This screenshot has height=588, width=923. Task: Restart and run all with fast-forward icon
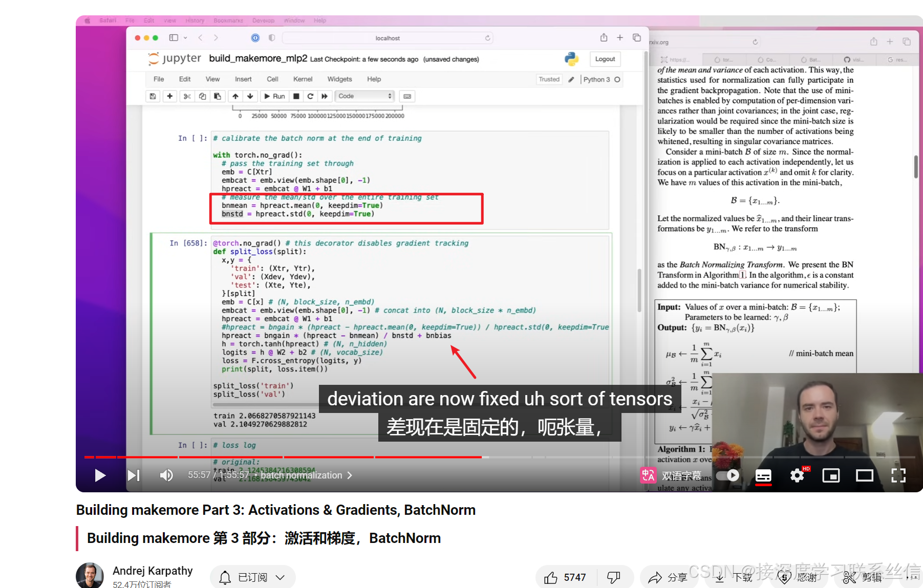point(325,96)
